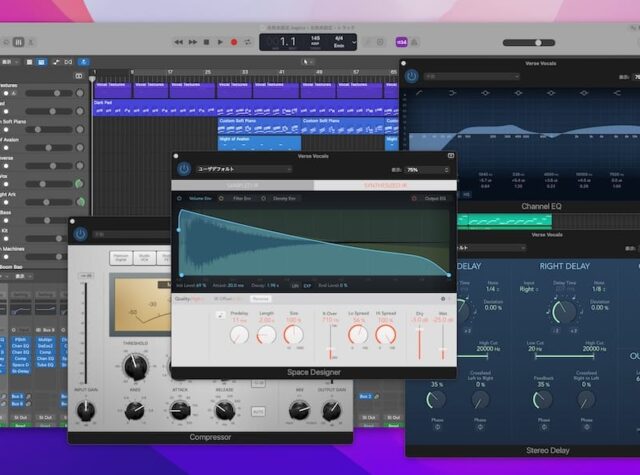The width and height of the screenshot is (640, 475).
Task: Toggle the Cycle loop button
Action: point(248,42)
